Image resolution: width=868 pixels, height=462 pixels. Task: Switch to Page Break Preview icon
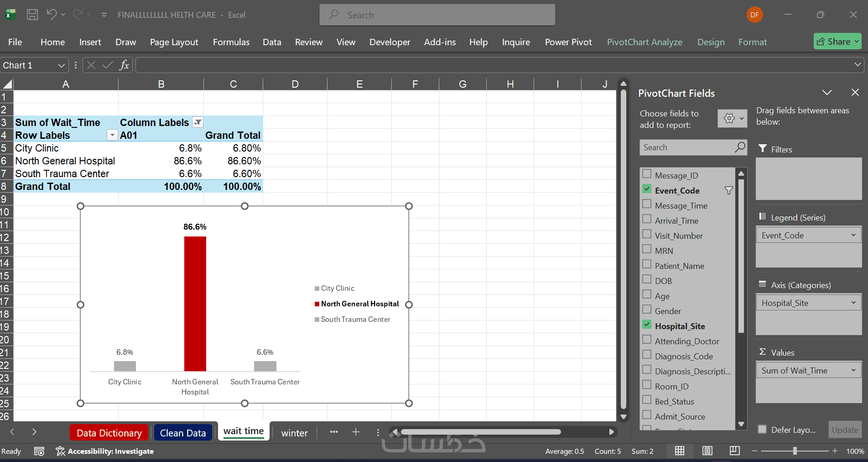click(734, 451)
